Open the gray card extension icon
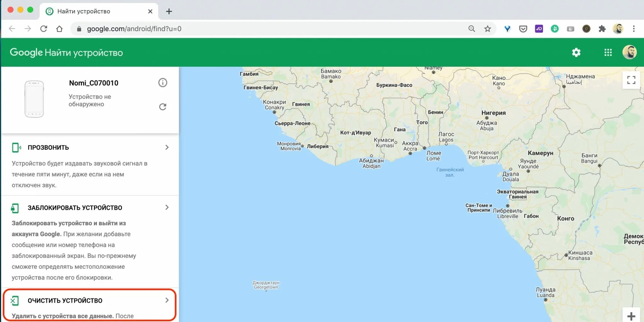Viewport: 644px width, 322px height. (570, 29)
